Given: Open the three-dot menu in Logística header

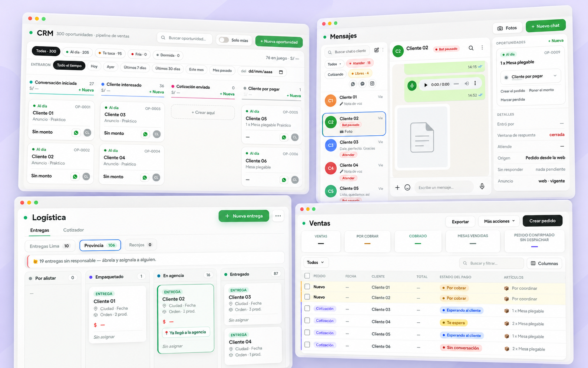Looking at the screenshot, I should (x=278, y=216).
